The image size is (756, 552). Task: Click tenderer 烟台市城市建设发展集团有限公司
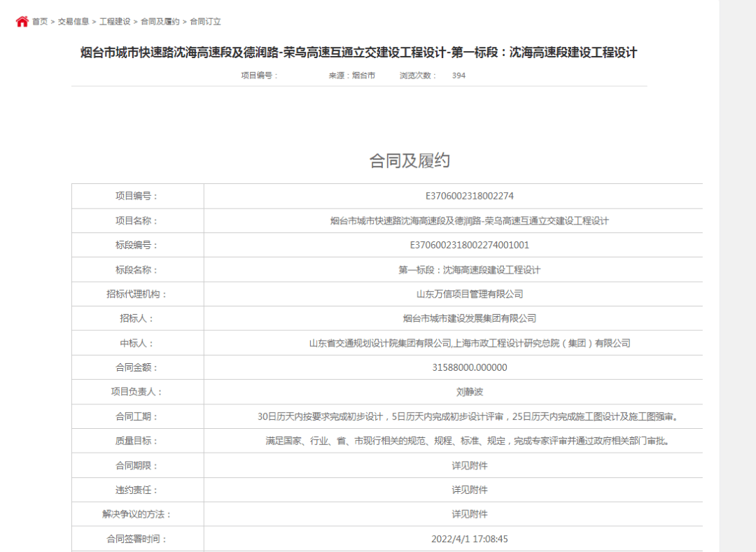(469, 319)
